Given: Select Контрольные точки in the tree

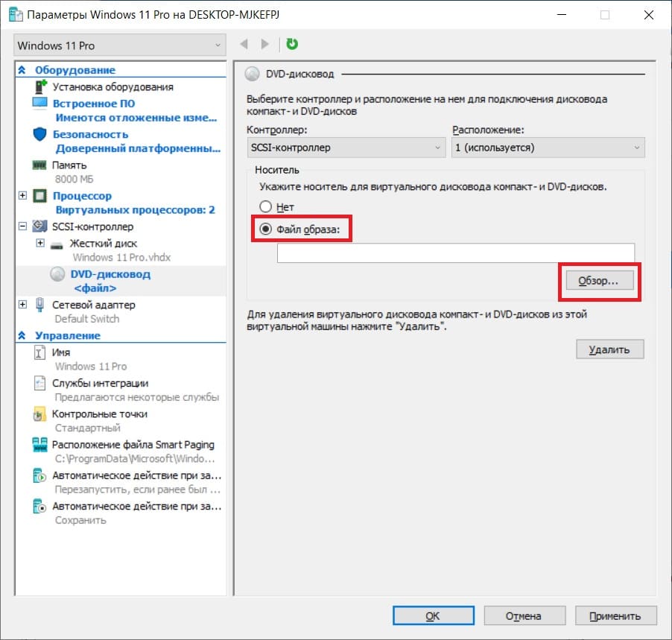Looking at the screenshot, I should pos(99,414).
